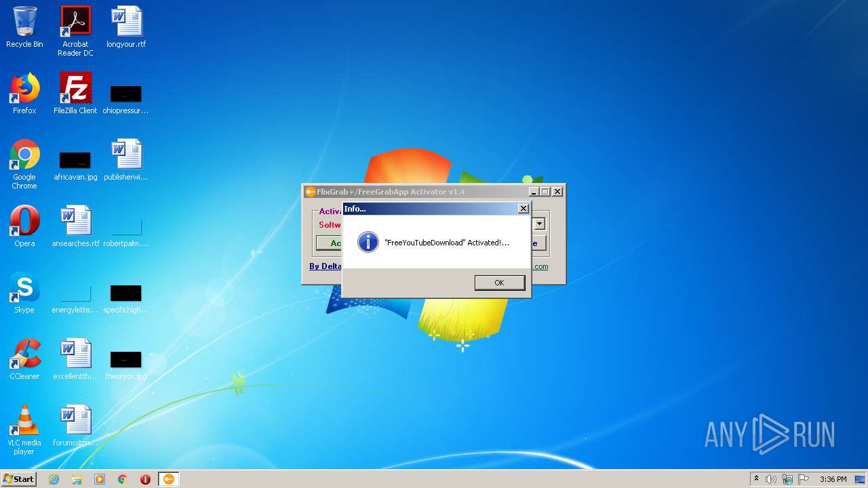This screenshot has height=488, width=868.
Task: Select the forumsstron... document icon
Action: 75,426
